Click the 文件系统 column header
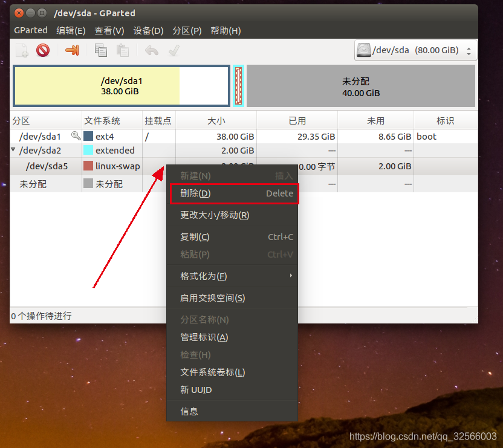Image resolution: width=503 pixels, height=448 pixels. pyautogui.click(x=112, y=121)
